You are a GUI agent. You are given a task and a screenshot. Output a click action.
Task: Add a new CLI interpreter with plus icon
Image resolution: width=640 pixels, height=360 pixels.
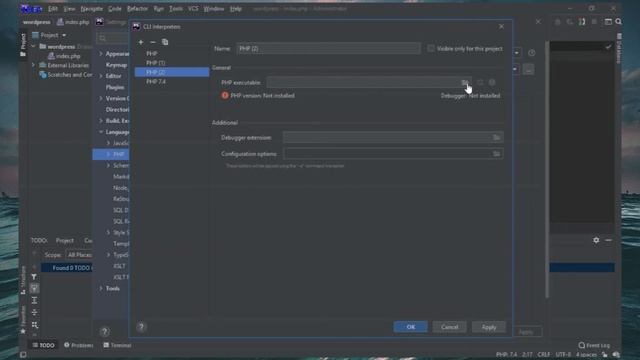(x=141, y=42)
